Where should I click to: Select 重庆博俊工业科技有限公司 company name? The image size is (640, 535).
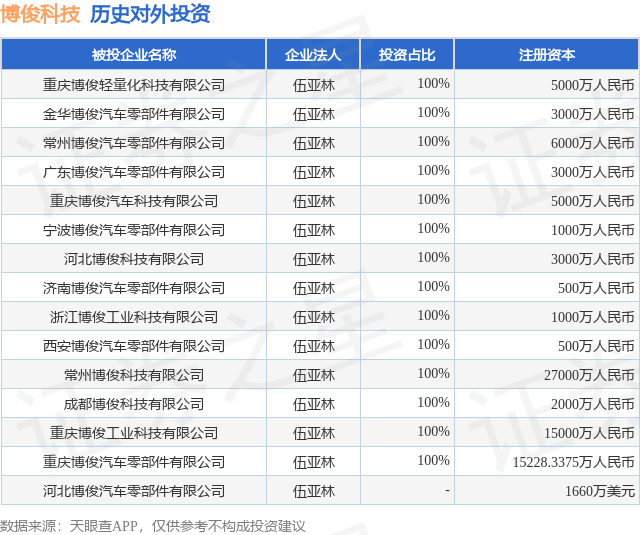pos(134,433)
